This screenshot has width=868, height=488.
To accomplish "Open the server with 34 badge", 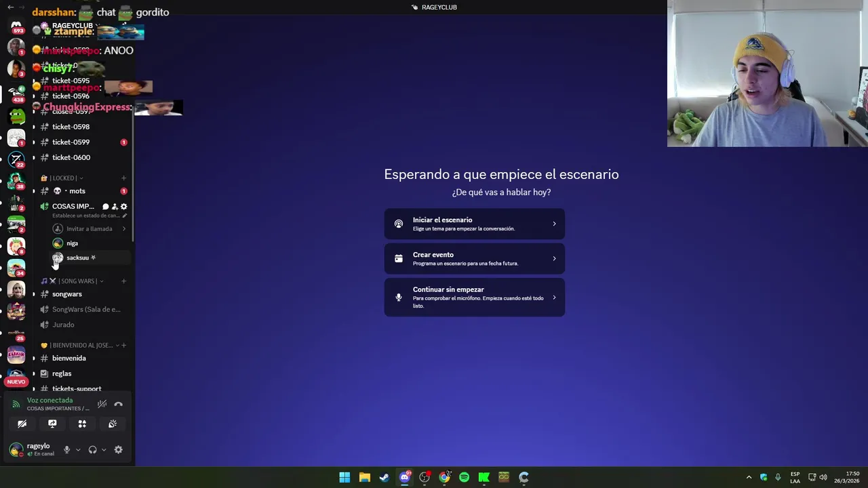I will click(x=16, y=268).
